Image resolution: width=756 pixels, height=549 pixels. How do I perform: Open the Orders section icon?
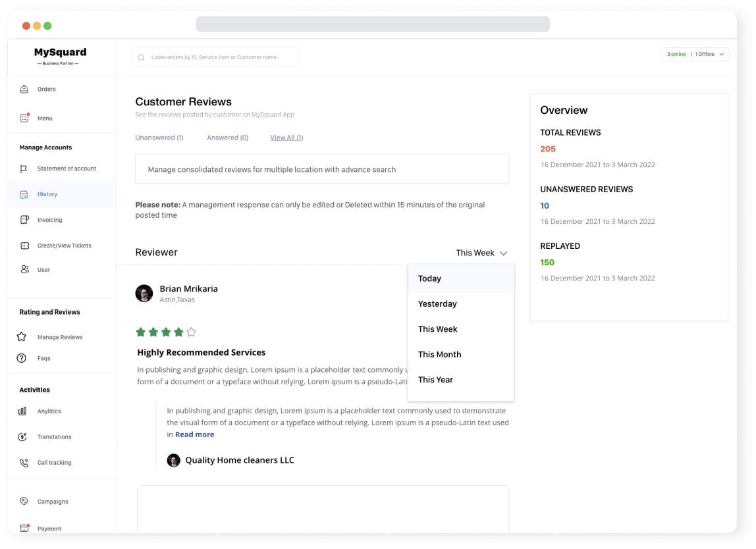coord(23,89)
